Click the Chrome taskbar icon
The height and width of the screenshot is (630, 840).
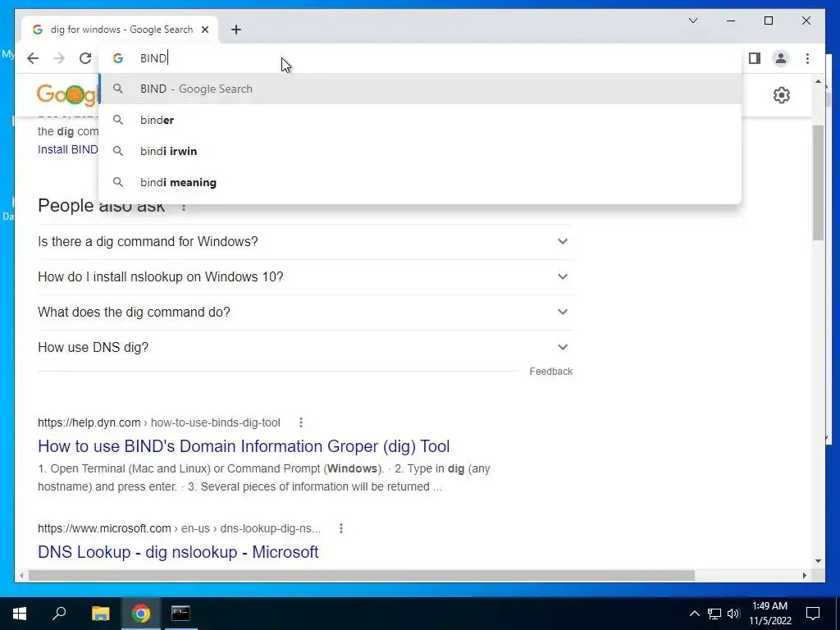(x=141, y=614)
